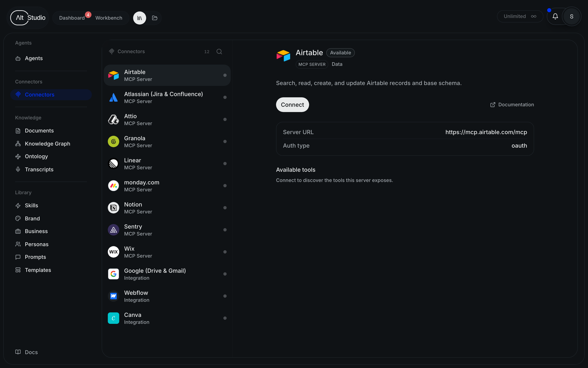The image size is (588, 368).
Task: Open the user avatar S menu
Action: 571,16
